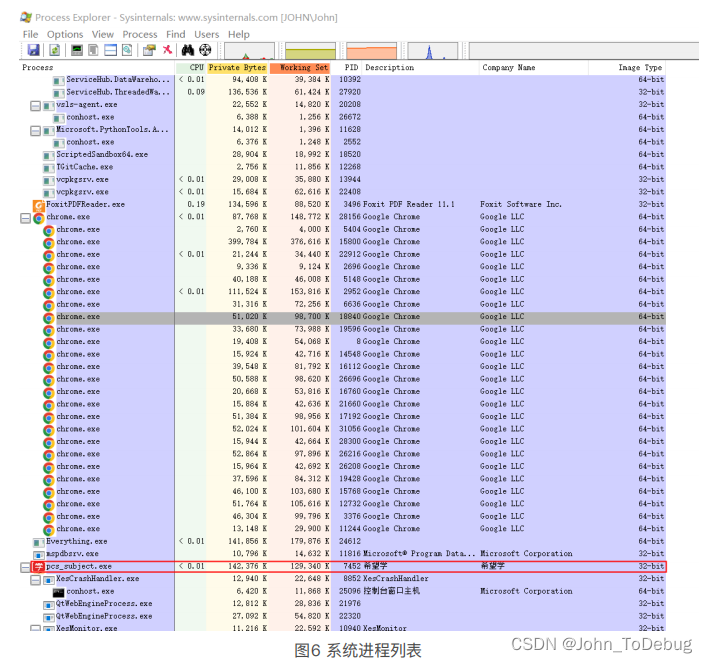The height and width of the screenshot is (663, 707).
Task: Click the mspdbsrv.exe process icon
Action: click(39, 555)
